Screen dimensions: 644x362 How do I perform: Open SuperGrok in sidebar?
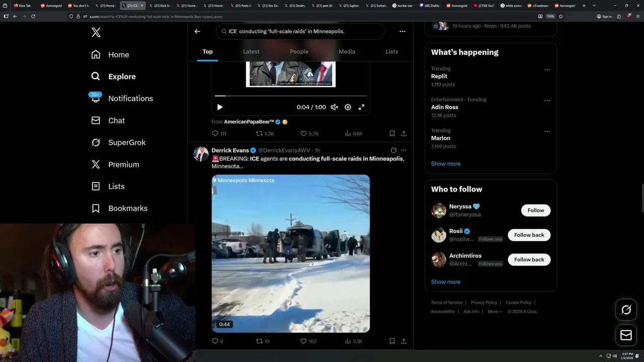(118, 142)
